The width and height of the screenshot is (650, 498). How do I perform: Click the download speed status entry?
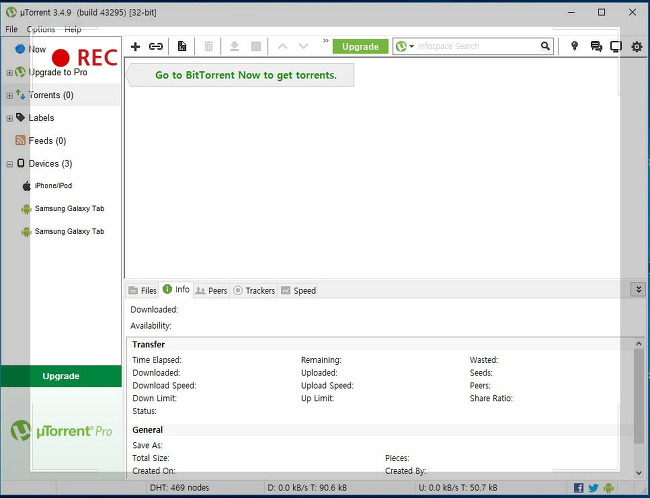(307, 488)
